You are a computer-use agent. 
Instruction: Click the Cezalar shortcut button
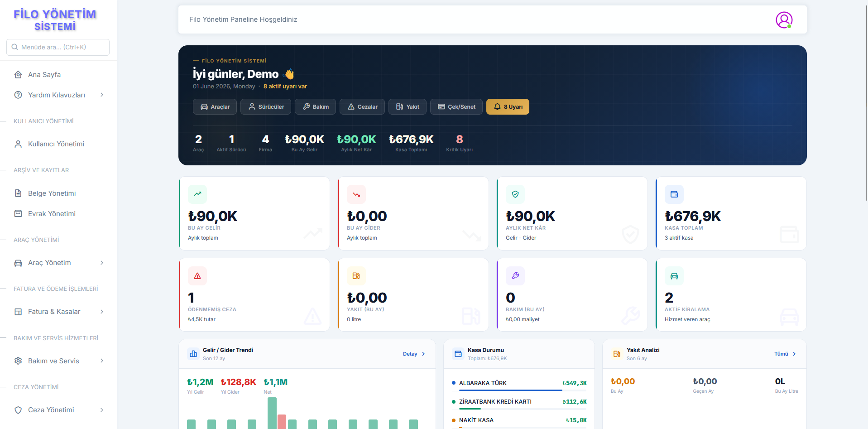click(362, 107)
